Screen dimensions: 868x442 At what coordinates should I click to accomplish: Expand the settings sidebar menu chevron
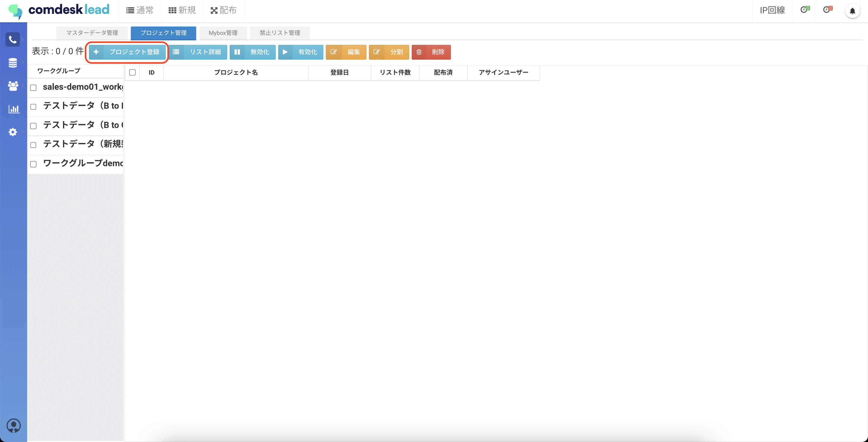23,132
